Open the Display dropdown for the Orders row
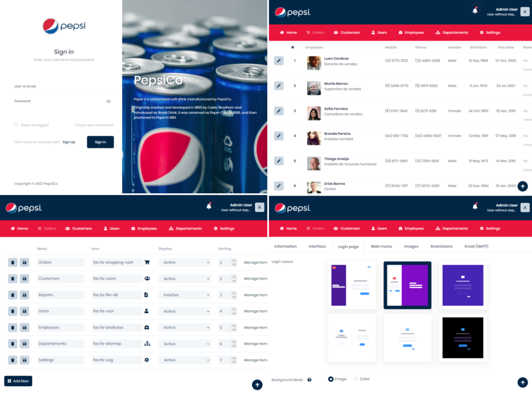The width and height of the screenshot is (532, 396). [x=185, y=263]
